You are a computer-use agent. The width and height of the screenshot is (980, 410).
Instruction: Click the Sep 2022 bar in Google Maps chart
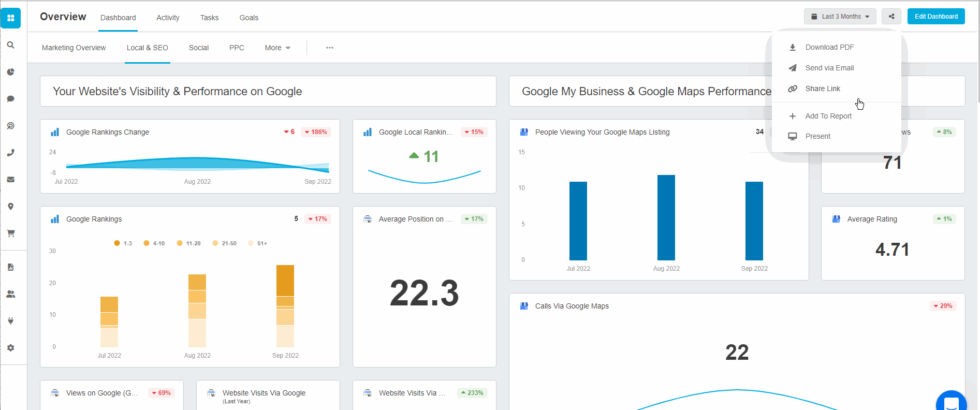coord(754,221)
